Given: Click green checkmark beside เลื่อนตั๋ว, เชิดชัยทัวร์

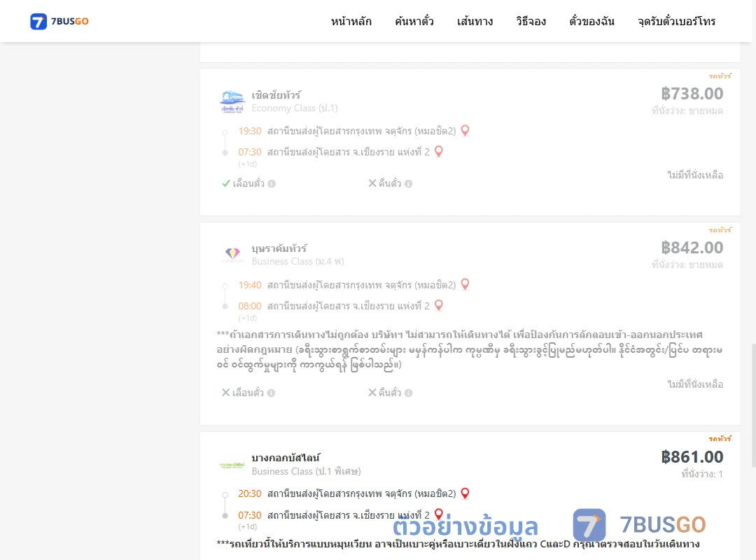Looking at the screenshot, I should pyautogui.click(x=225, y=183).
